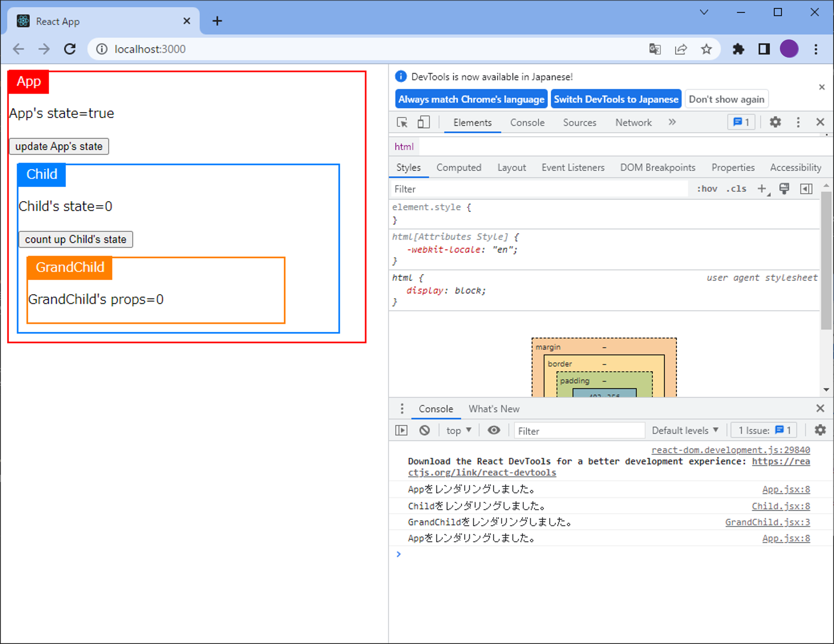Add a new style rule
The image size is (834, 644).
(x=762, y=189)
